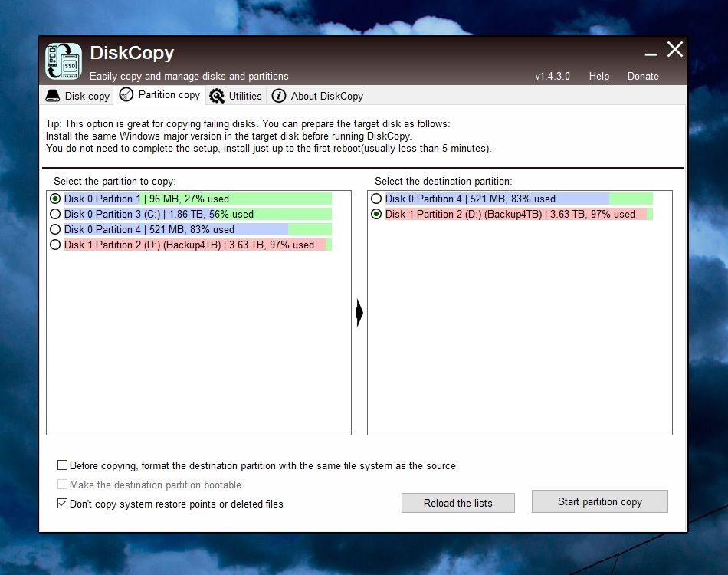Screen dimensions: 728x575
Task: Click the DiskCopy title text
Action: (x=132, y=53)
